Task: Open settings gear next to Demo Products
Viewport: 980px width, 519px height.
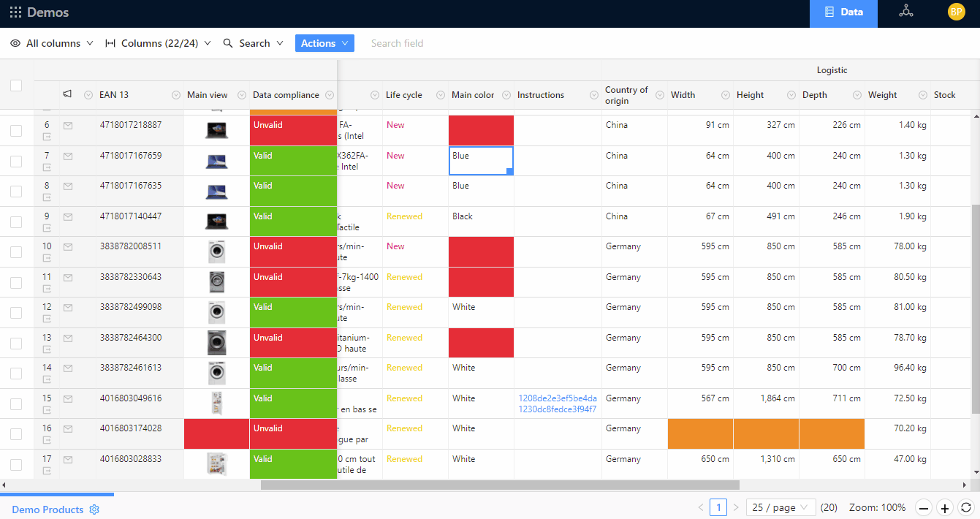Action: tap(94, 509)
